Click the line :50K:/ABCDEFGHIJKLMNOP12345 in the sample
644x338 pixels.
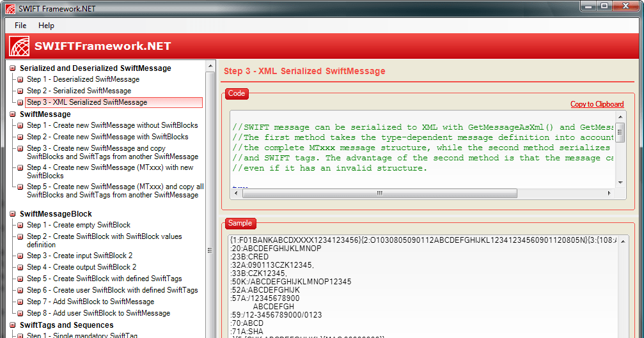point(291,282)
